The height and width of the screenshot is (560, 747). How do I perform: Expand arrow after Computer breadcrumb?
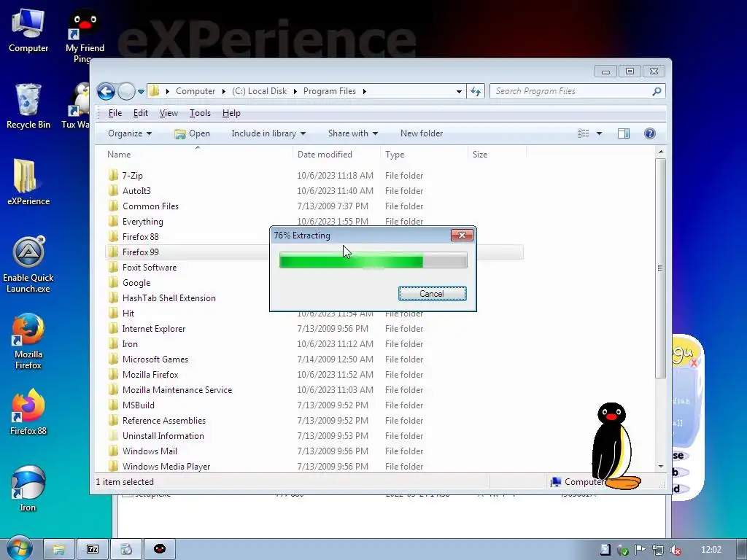coord(223,91)
